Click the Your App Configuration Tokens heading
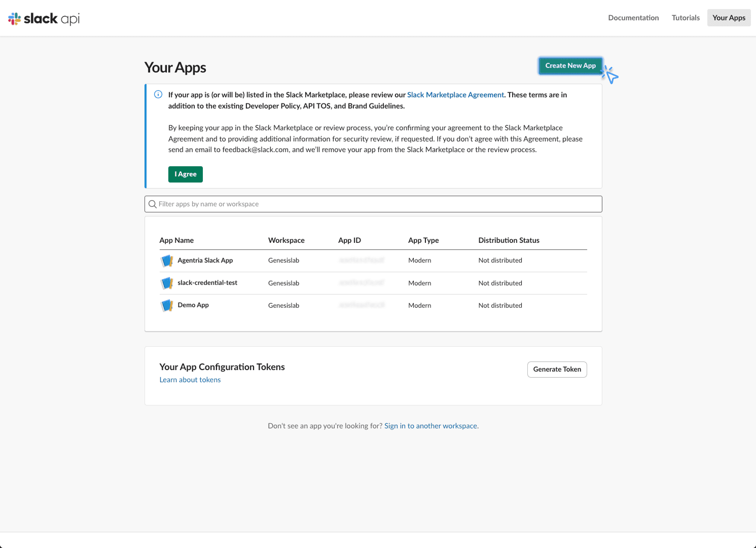This screenshot has width=756, height=548. pyautogui.click(x=222, y=367)
